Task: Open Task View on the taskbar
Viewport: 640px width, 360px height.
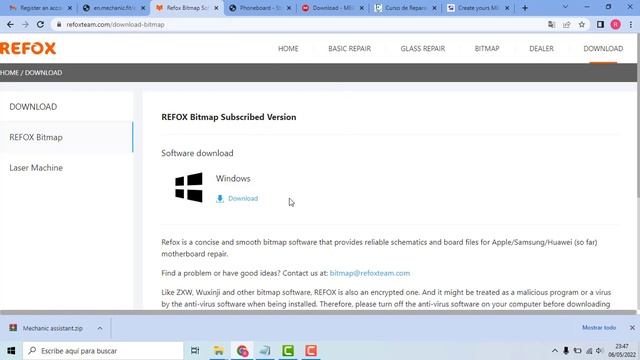Action: point(195,351)
